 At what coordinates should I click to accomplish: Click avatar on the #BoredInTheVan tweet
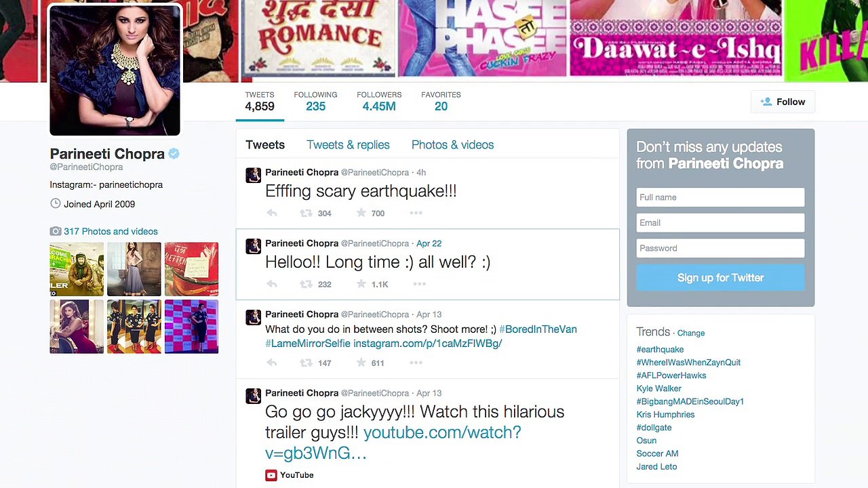pyautogui.click(x=253, y=317)
